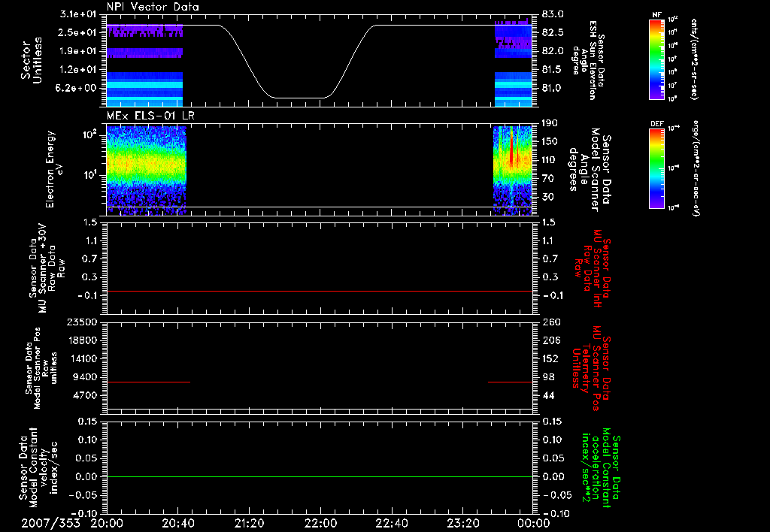Click the red "MU Scanner Pos Telemetry" label
The height and width of the screenshot is (532, 770).
point(591,368)
